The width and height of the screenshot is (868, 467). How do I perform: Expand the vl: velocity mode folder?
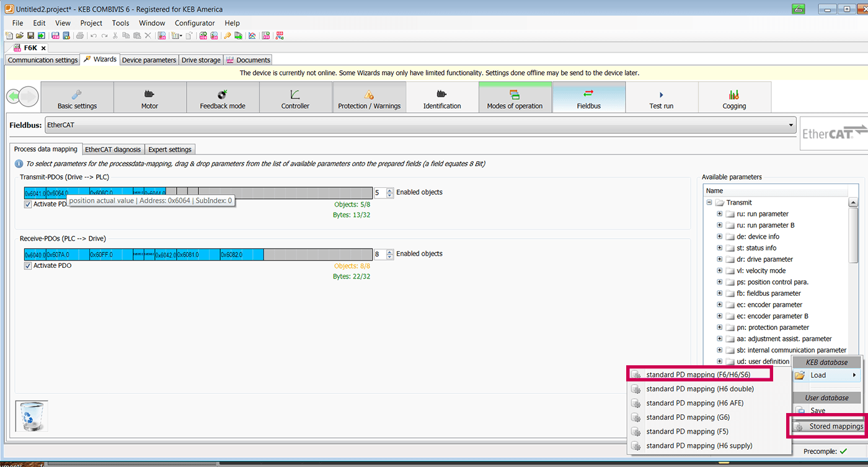click(720, 270)
